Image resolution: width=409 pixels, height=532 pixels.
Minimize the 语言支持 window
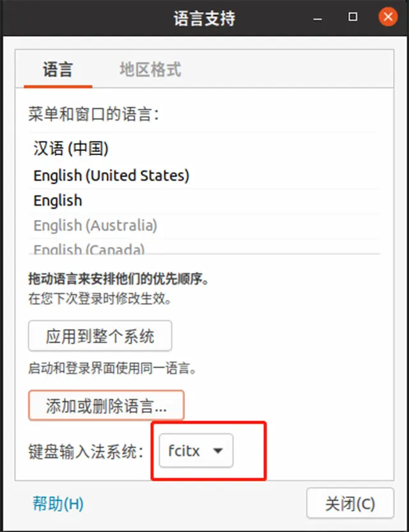coord(318,18)
